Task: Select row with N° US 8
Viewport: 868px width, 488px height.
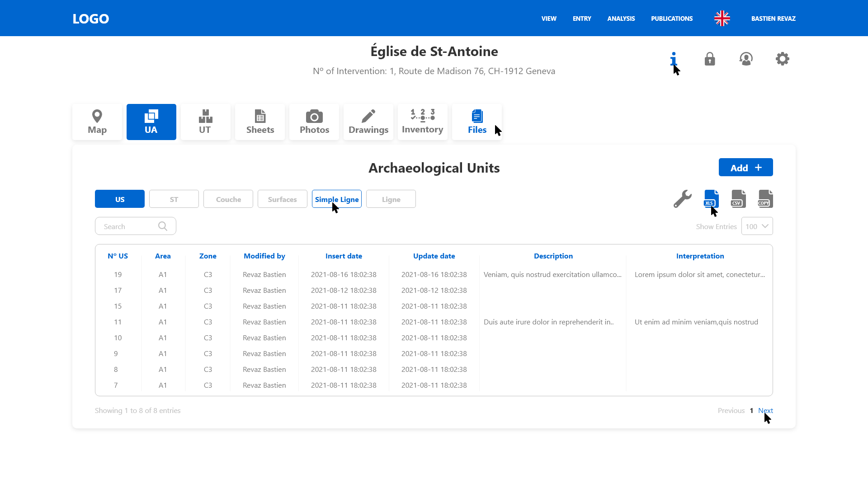Action: click(434, 369)
